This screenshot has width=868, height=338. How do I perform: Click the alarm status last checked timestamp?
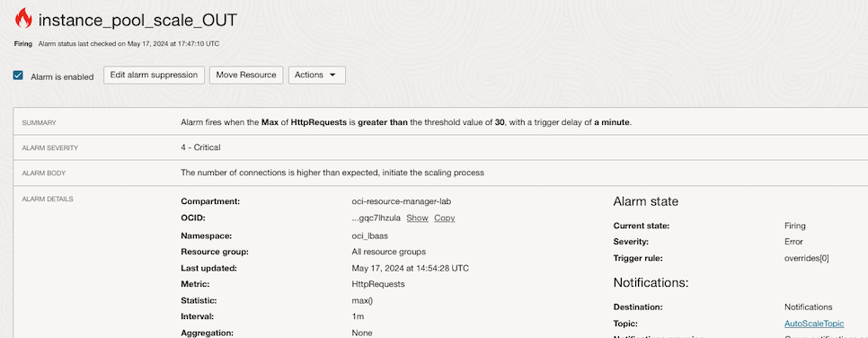click(x=128, y=44)
